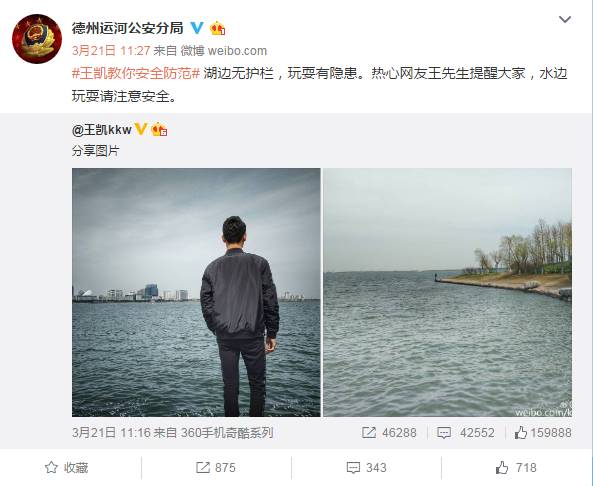
Task: Open the #王凯教你安全防范# hashtag topic
Action: 136,73
